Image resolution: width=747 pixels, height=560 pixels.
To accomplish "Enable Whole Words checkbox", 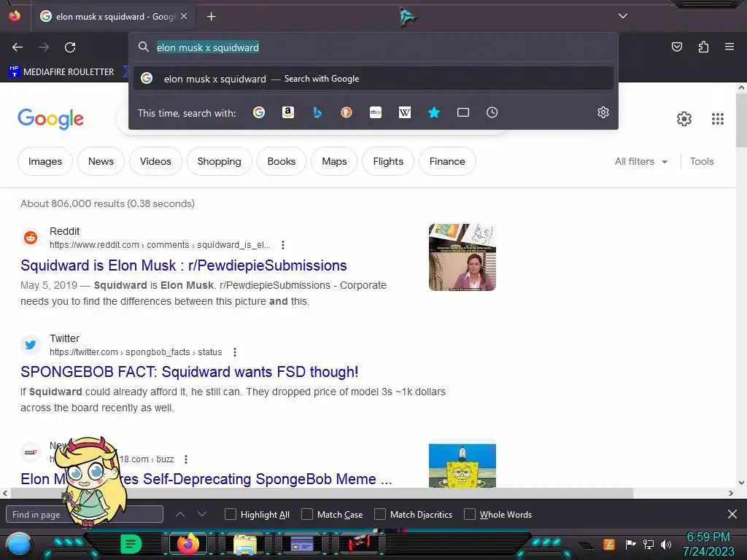I will (470, 514).
